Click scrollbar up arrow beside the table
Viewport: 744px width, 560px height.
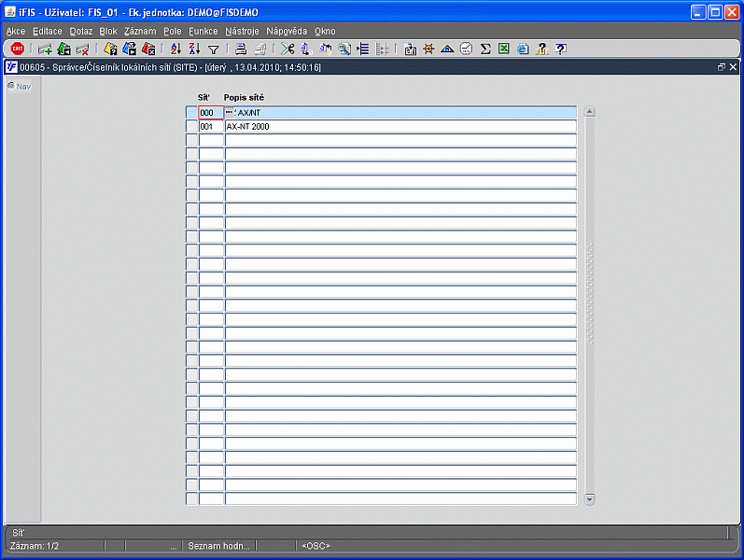coord(589,112)
